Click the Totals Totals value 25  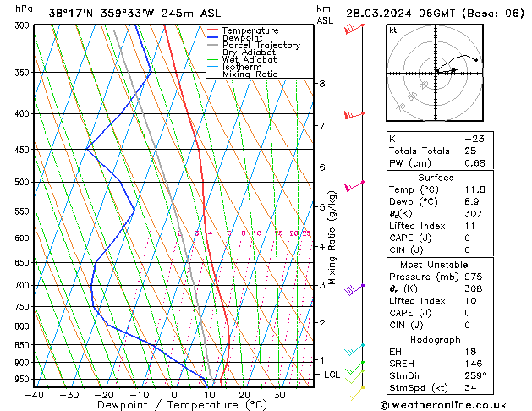click(470, 151)
